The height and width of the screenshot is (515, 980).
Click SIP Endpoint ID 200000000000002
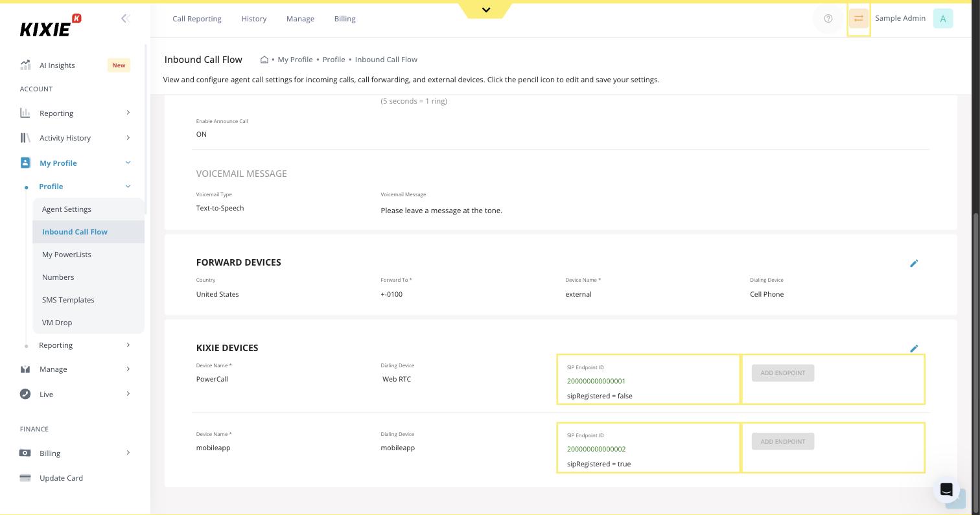pos(596,449)
